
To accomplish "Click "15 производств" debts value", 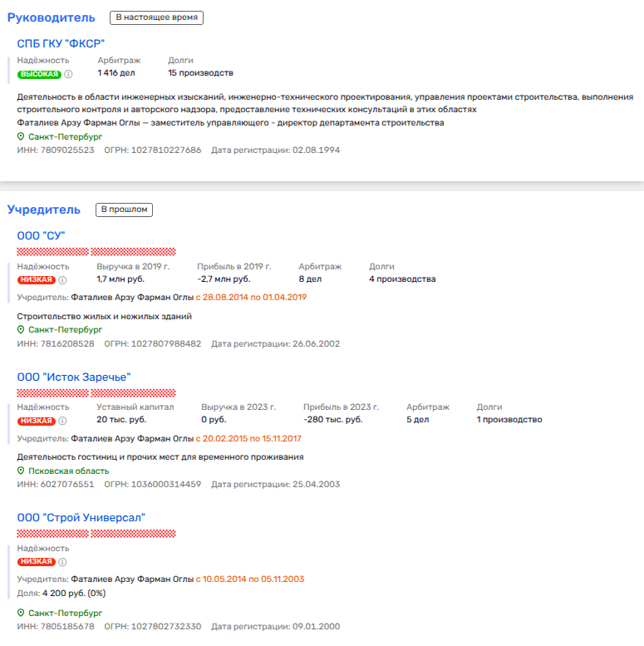I will pyautogui.click(x=200, y=73).
